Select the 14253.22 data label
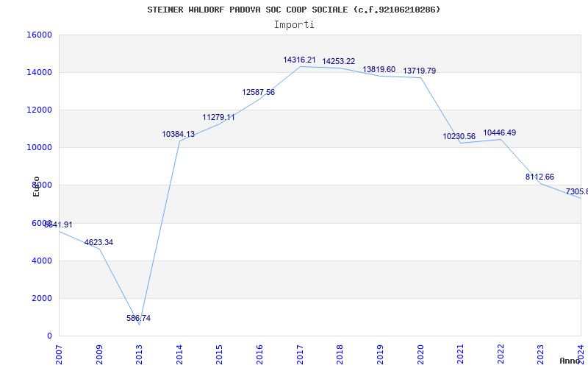This screenshot has width=588, height=368. coord(339,61)
